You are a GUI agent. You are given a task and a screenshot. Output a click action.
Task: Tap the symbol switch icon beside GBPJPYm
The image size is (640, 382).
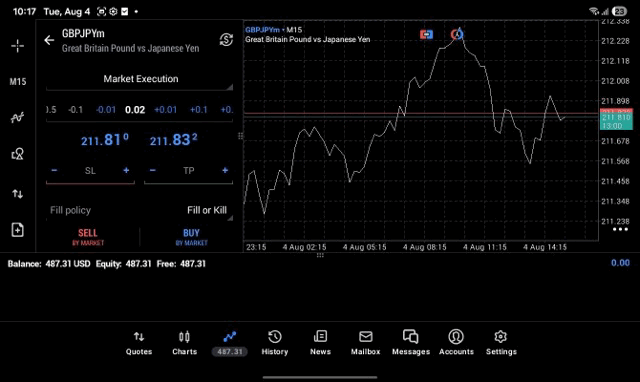226,40
